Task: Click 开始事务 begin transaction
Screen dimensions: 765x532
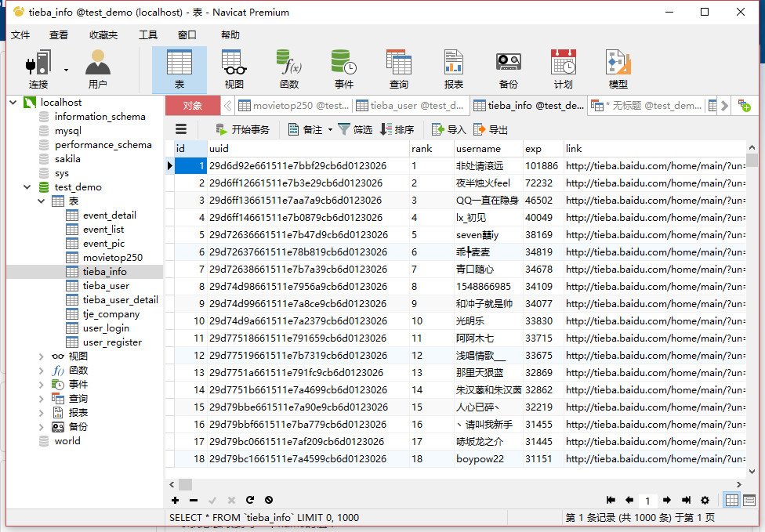Action: click(242, 130)
